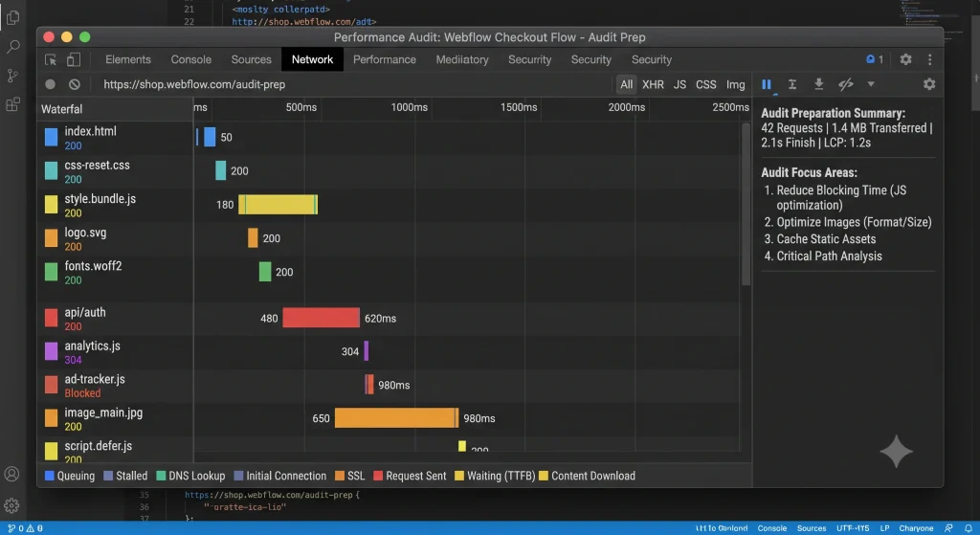
Task: Click the errors and warnings status indicator
Action: tap(26, 528)
